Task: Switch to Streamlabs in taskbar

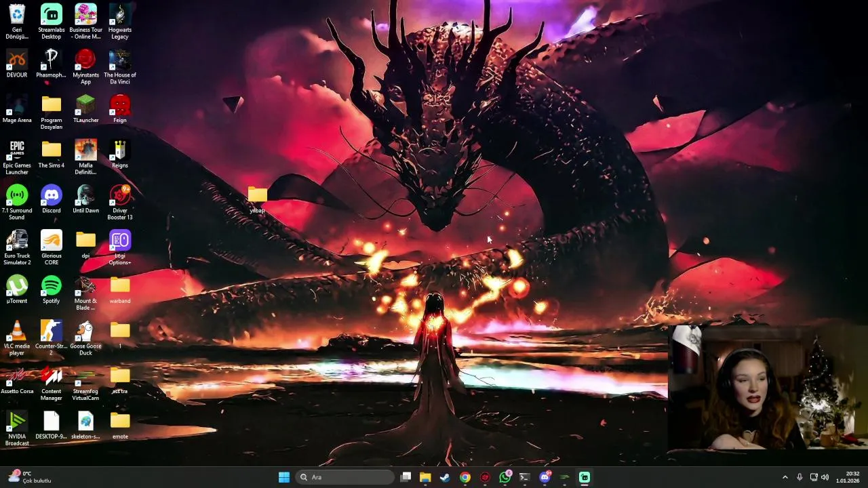Action: tap(585, 477)
